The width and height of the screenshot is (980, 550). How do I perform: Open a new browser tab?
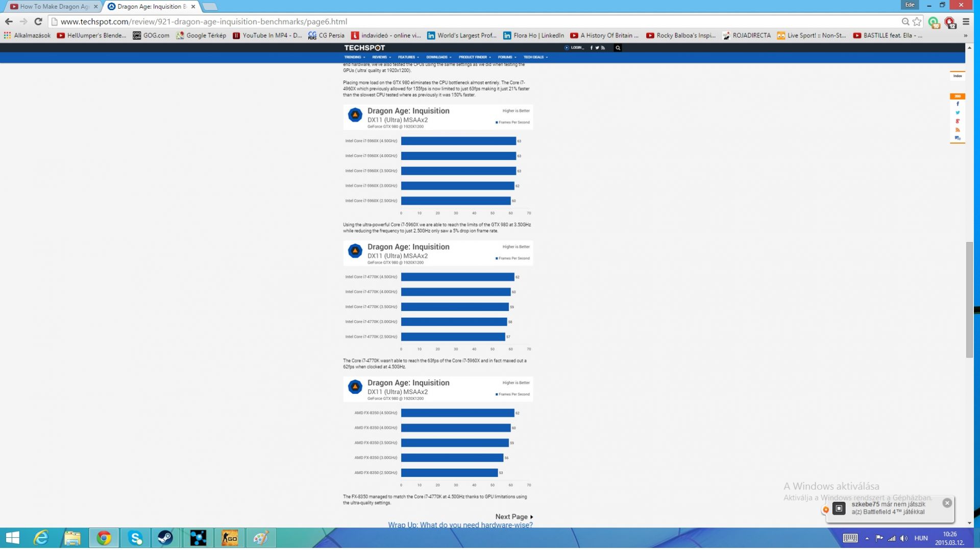point(210,7)
